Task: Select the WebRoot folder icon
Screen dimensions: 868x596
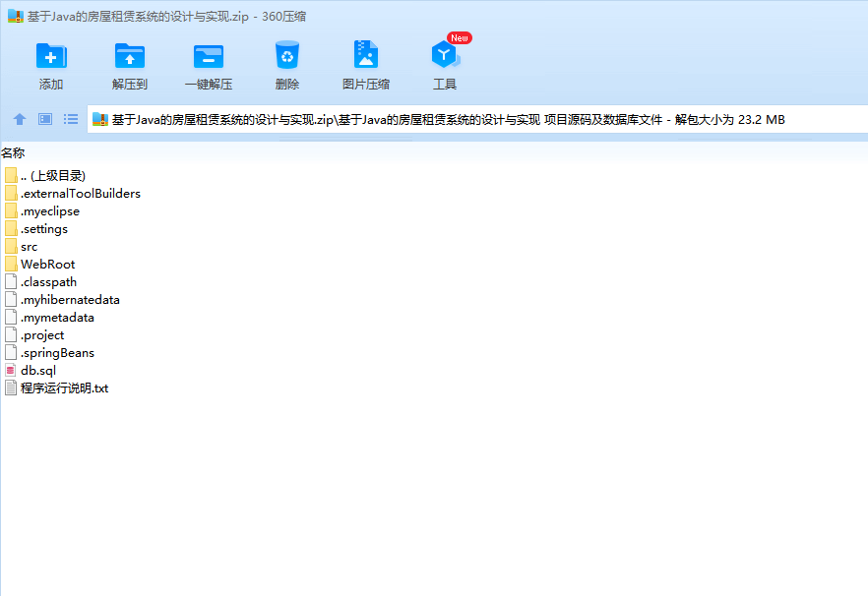Action: (11, 264)
